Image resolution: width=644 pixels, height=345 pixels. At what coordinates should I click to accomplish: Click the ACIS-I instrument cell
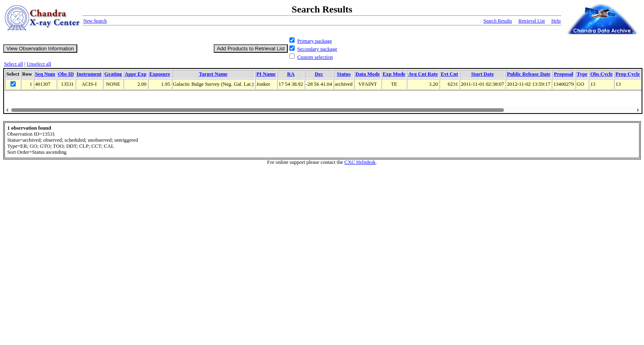coord(89,84)
